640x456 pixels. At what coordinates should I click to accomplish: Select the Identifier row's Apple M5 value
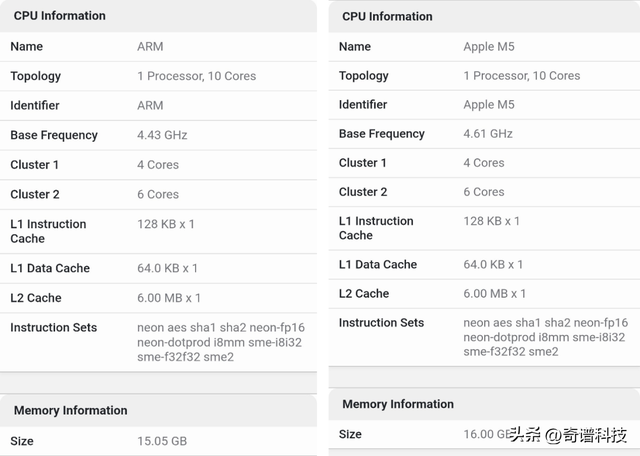(x=489, y=105)
